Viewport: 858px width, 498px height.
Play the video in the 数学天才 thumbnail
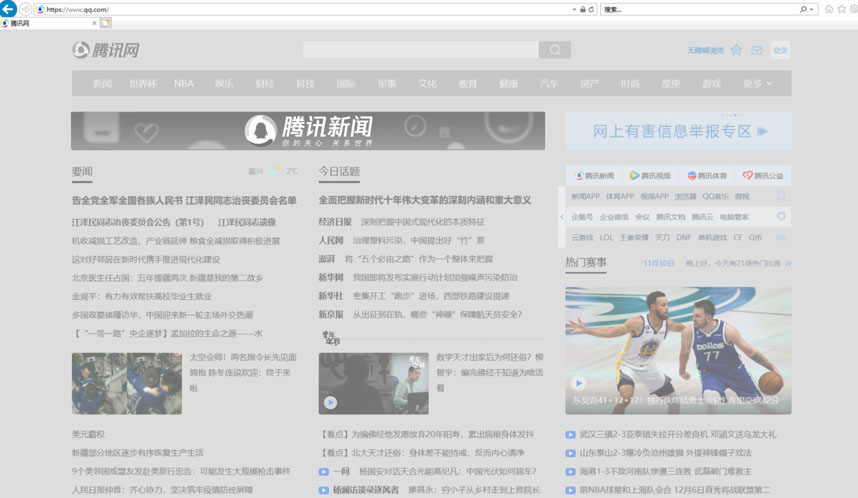click(330, 403)
